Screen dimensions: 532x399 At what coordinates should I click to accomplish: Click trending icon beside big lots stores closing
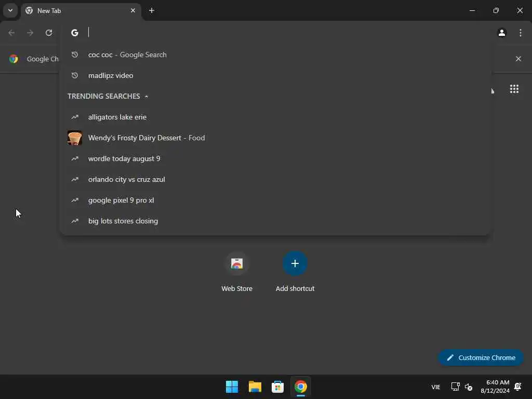pos(75,221)
